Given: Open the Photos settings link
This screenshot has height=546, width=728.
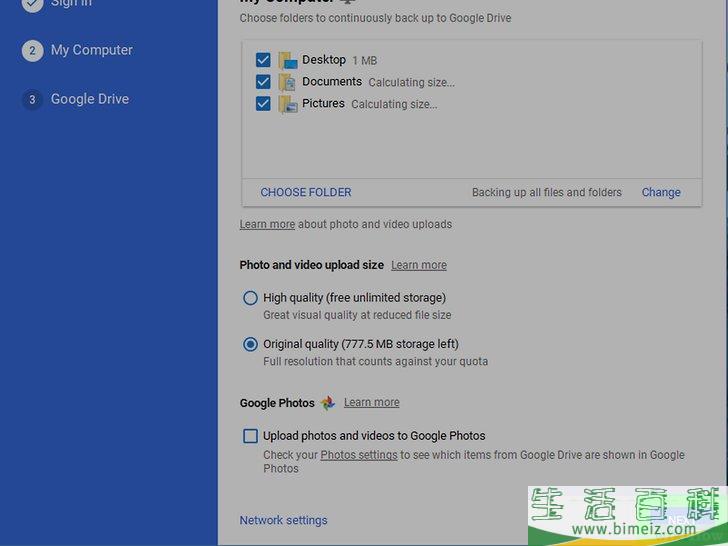Looking at the screenshot, I should click(359, 455).
